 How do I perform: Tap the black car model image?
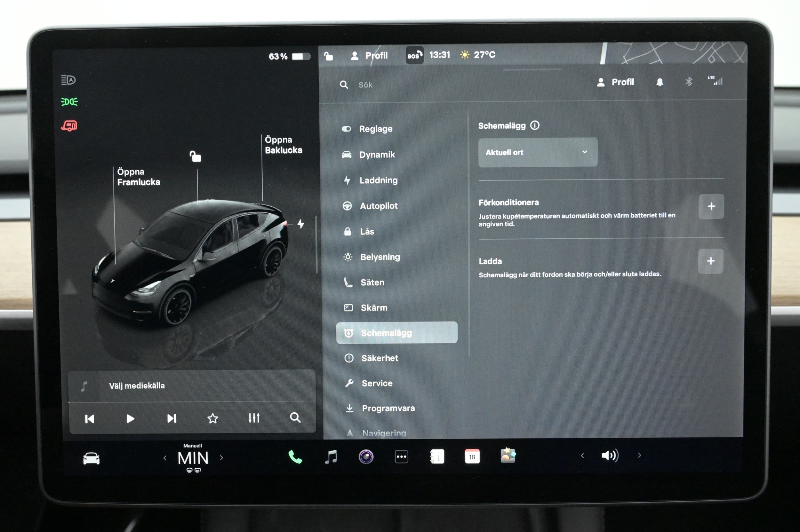(190, 263)
